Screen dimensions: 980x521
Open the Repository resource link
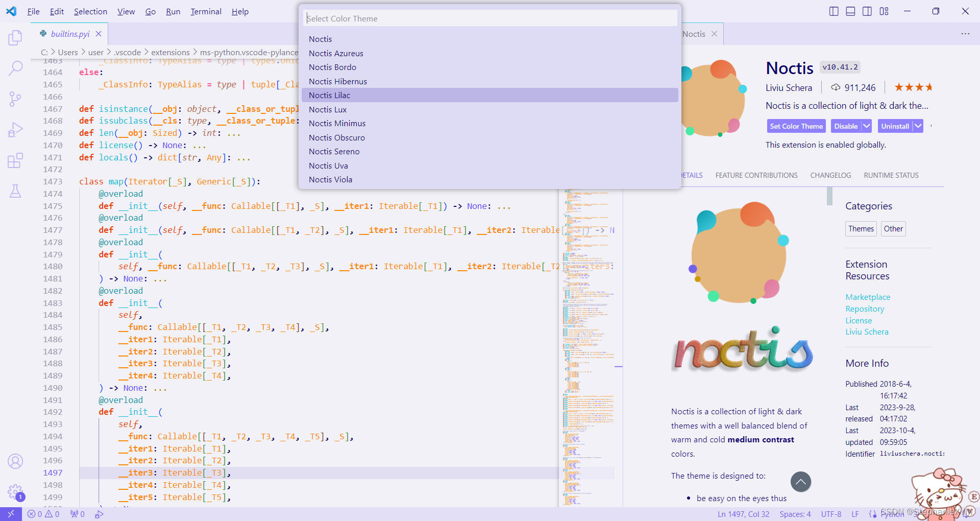865,309
